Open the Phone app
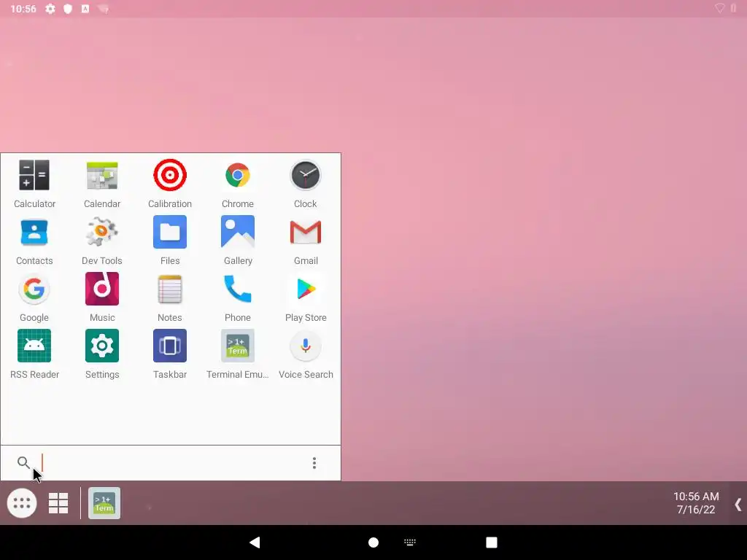The image size is (747, 560). 238,297
